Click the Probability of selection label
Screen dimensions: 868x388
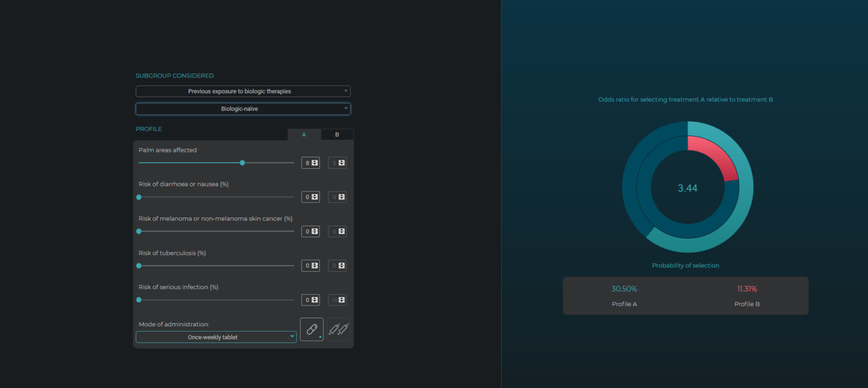tap(685, 265)
